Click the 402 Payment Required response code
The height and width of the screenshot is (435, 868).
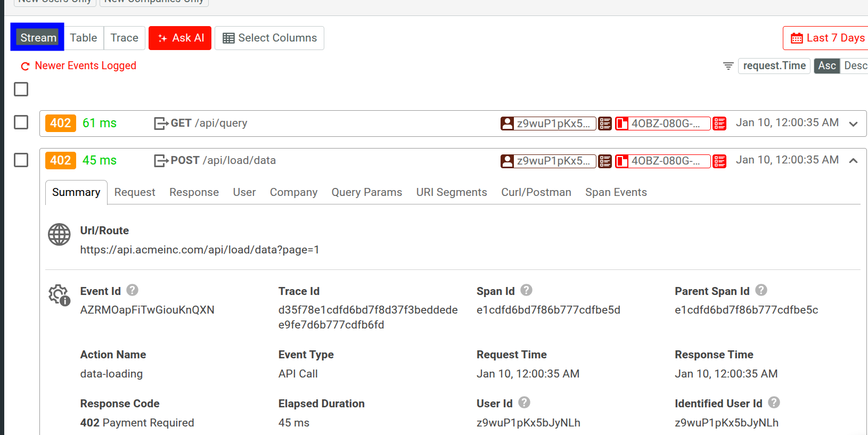point(137,423)
